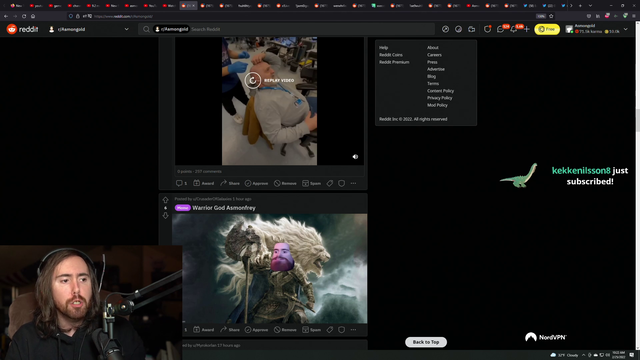Open the notifications bell icon

click(514, 29)
